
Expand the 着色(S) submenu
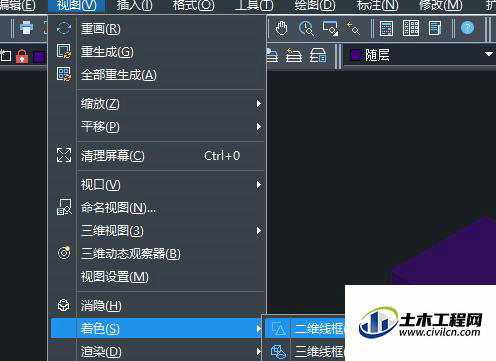[157, 328]
